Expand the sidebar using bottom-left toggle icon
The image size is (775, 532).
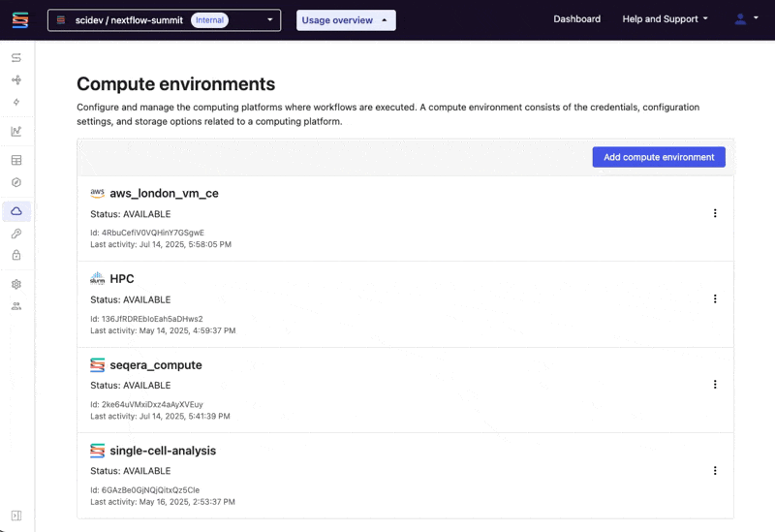[x=16, y=516]
